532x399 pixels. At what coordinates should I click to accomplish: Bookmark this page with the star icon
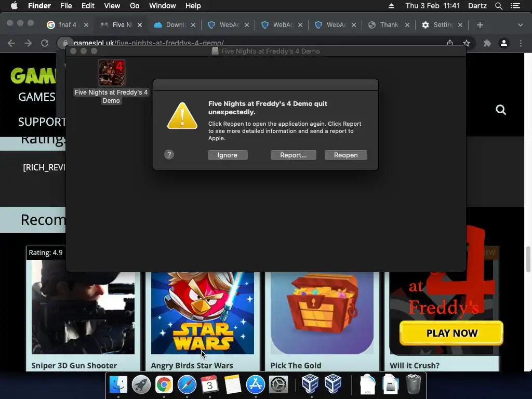point(467,43)
